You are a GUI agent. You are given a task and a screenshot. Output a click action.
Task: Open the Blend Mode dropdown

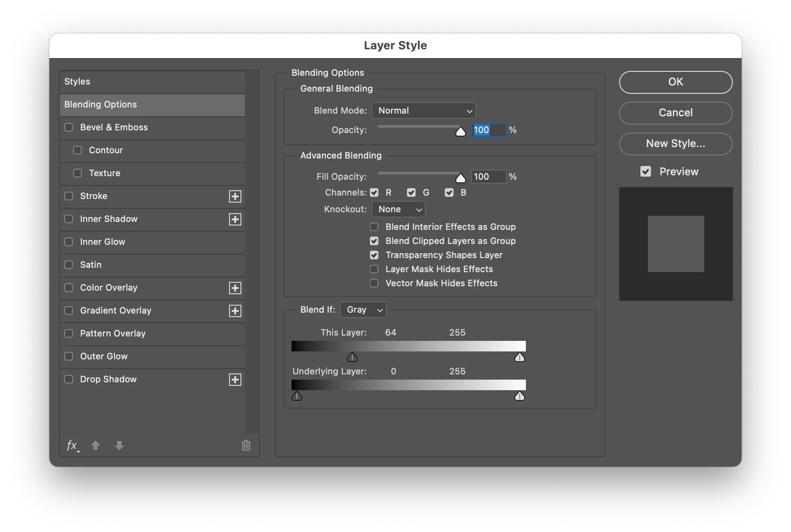coord(424,111)
